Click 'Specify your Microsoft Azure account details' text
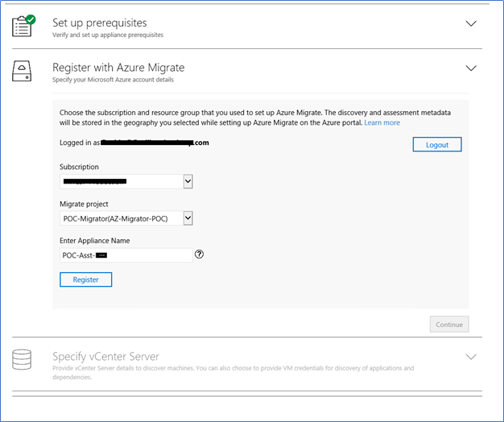 pos(114,80)
